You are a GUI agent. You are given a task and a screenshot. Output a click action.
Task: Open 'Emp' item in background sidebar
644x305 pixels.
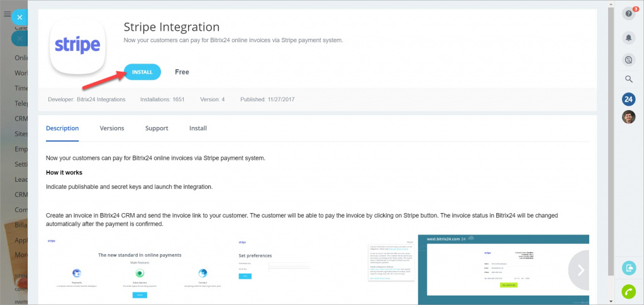21,149
